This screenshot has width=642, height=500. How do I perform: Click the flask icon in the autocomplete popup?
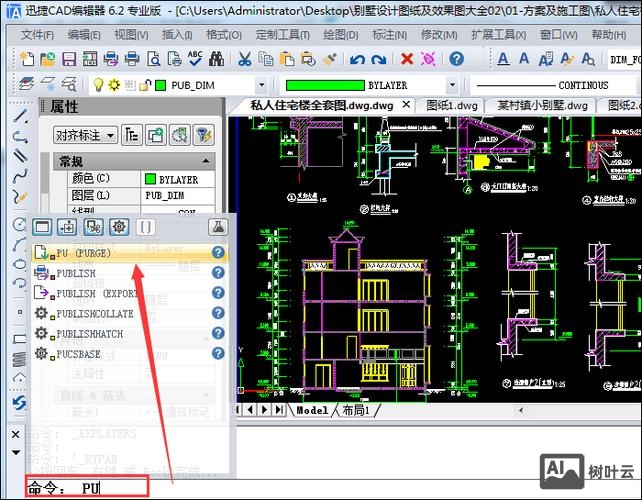218,227
